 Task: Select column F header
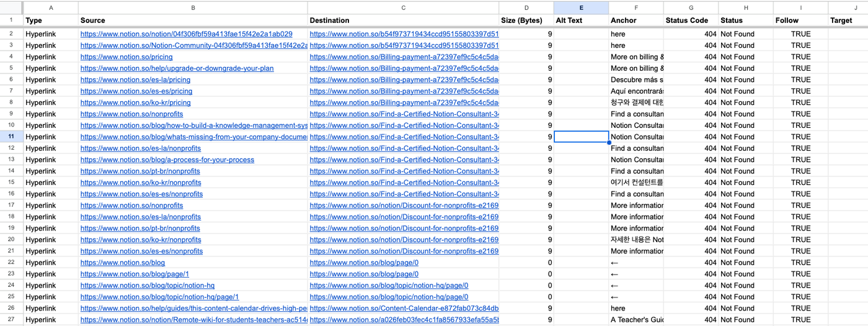pyautogui.click(x=636, y=8)
